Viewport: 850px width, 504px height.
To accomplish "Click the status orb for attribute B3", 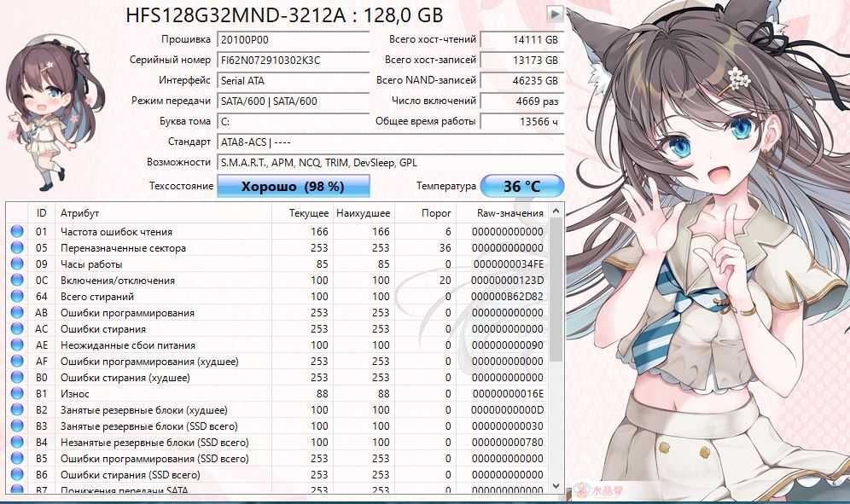I will click(x=17, y=426).
